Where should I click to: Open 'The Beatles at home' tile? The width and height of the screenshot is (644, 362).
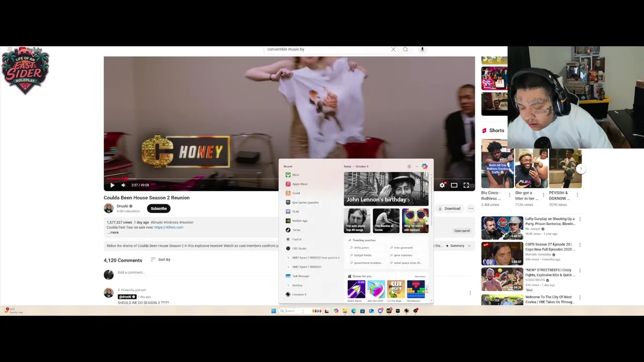click(x=386, y=221)
